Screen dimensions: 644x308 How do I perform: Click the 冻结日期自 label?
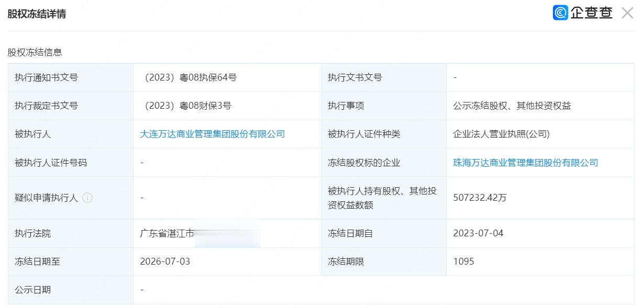click(x=350, y=233)
